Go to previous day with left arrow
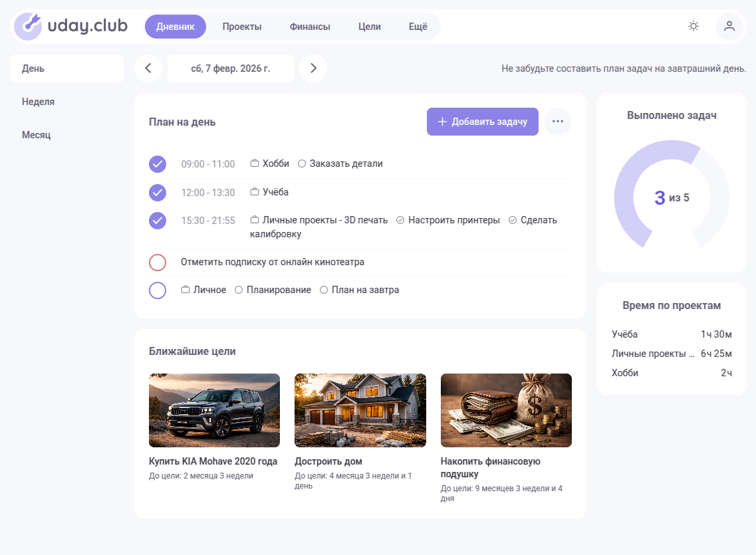Screen dimensions: 756x555 [148, 68]
